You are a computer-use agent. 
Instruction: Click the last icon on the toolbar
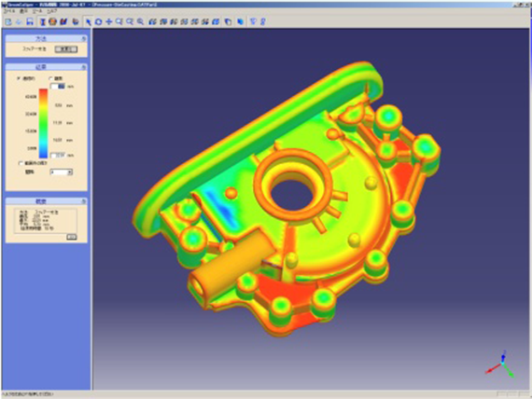click(x=262, y=21)
